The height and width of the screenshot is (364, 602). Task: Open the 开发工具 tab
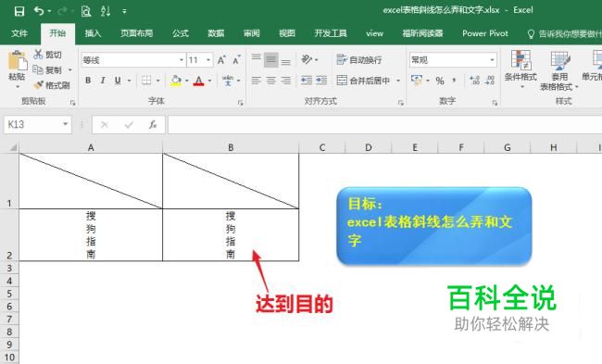point(331,33)
